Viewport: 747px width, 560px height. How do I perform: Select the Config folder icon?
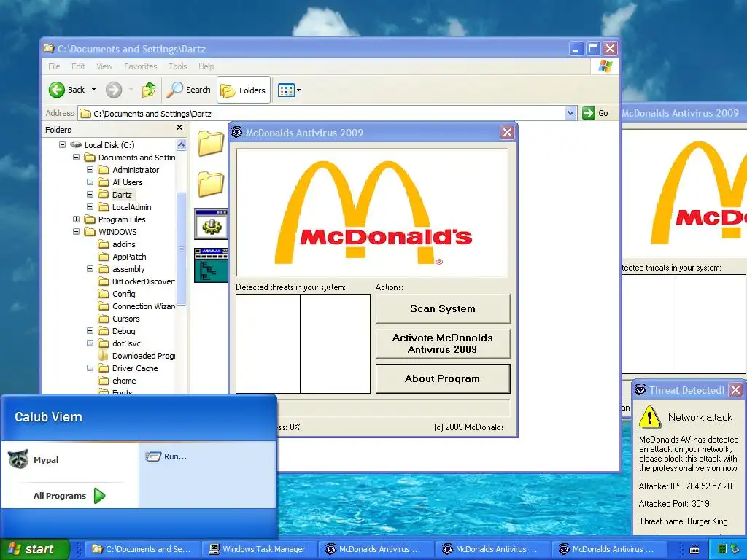[104, 293]
